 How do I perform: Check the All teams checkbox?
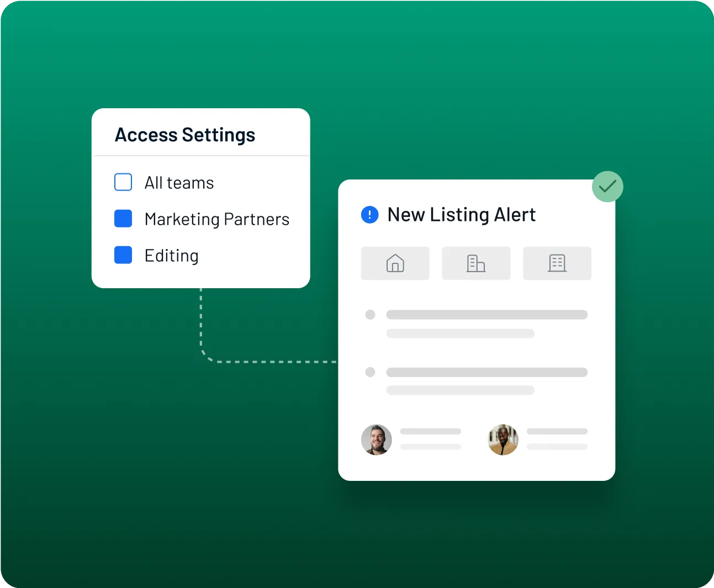coord(123,182)
